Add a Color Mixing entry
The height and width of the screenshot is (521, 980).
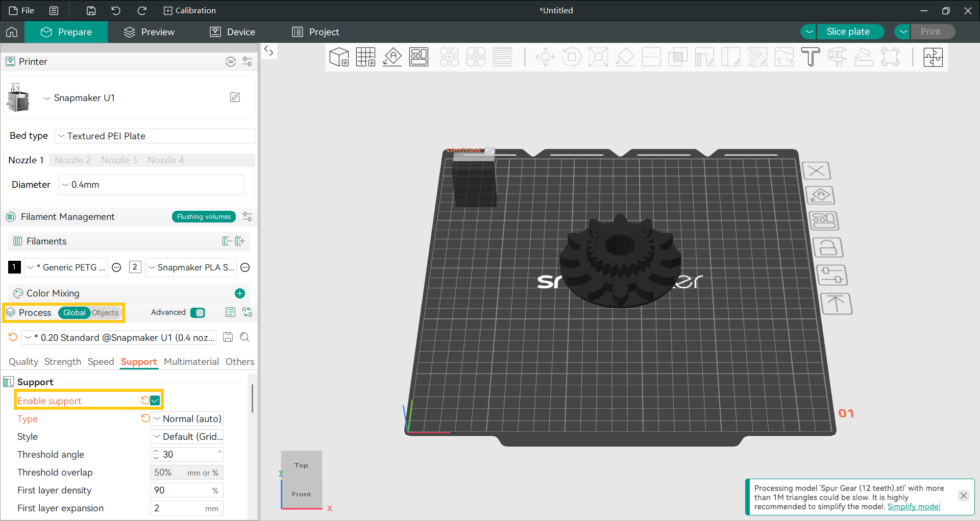(240, 293)
